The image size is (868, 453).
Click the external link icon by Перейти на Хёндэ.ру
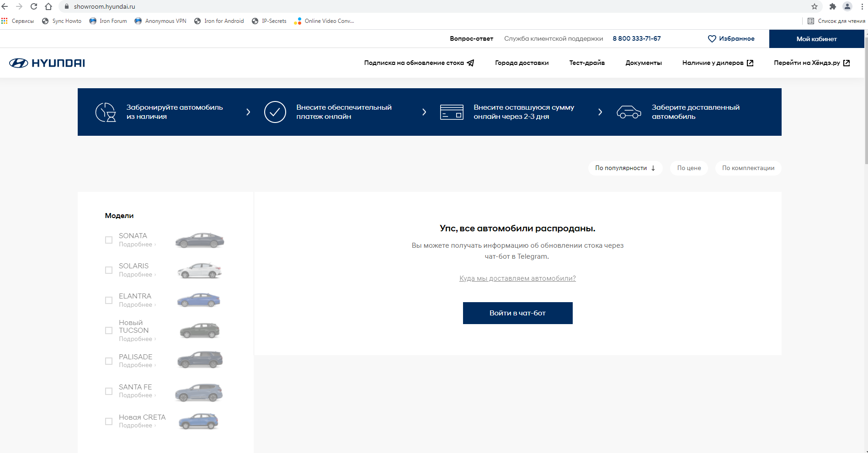[847, 63]
